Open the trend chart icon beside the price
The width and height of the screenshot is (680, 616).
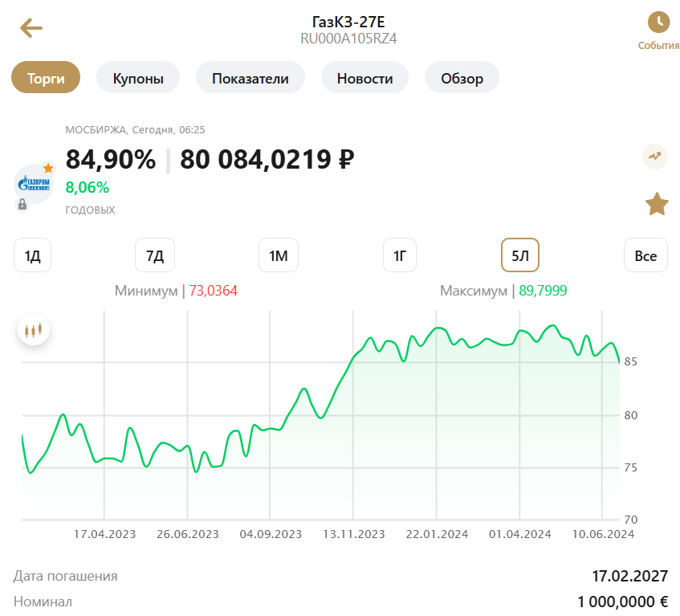pyautogui.click(x=655, y=156)
